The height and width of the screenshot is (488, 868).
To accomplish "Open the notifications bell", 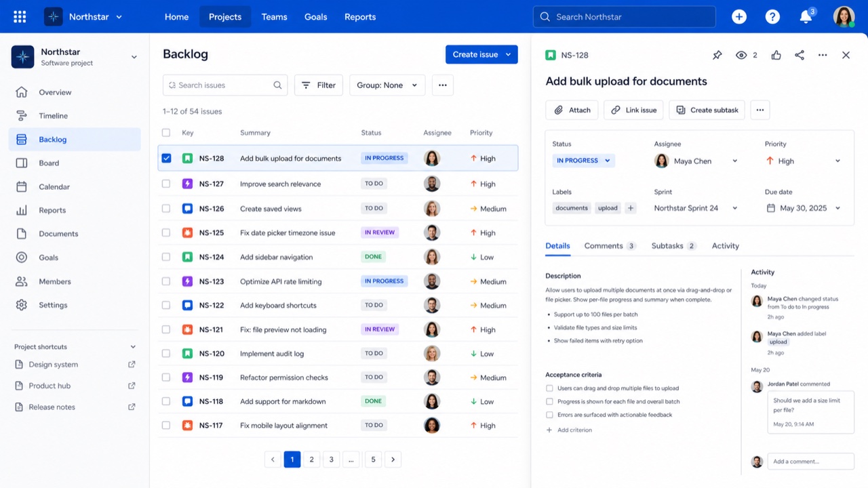I will point(806,17).
